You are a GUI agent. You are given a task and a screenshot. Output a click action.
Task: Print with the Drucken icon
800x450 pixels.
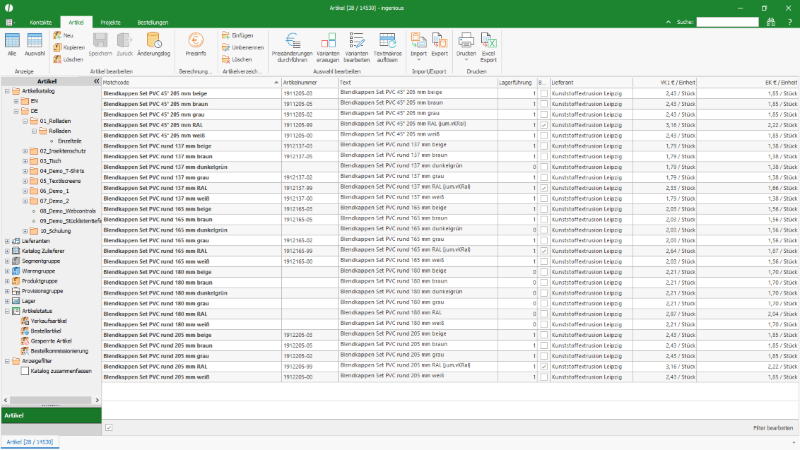(466, 44)
